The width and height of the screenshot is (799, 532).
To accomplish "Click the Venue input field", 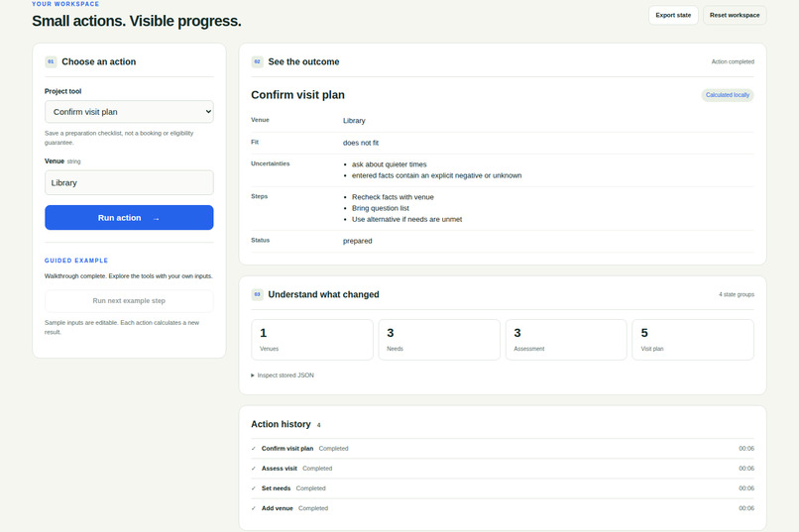I will click(129, 182).
